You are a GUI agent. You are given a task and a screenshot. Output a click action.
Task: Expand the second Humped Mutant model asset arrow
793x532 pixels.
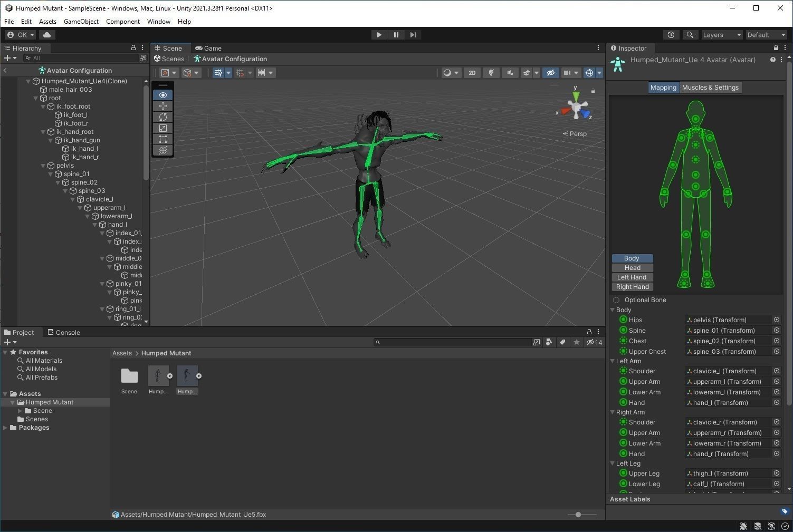click(199, 376)
